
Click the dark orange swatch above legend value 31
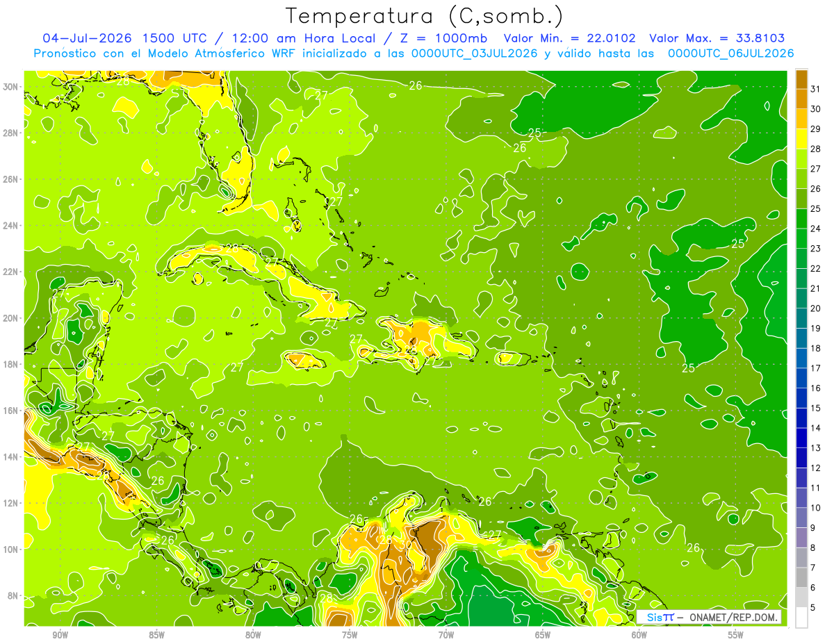coord(801,79)
